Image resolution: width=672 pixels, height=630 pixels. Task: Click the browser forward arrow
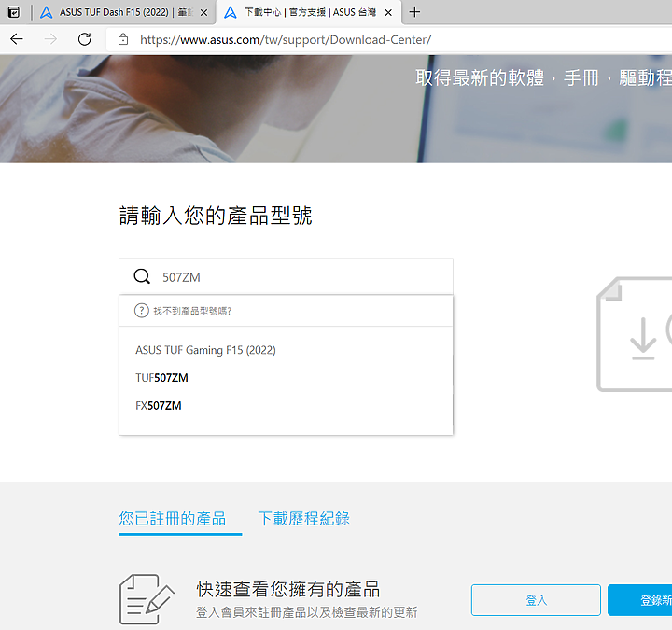[x=50, y=39]
